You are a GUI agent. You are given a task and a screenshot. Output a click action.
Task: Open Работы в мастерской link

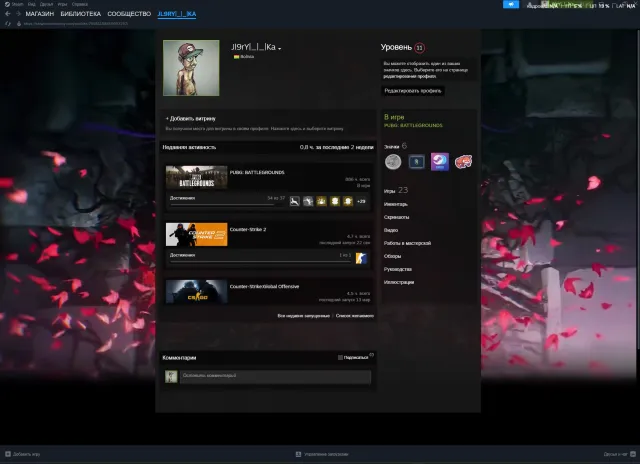click(407, 243)
